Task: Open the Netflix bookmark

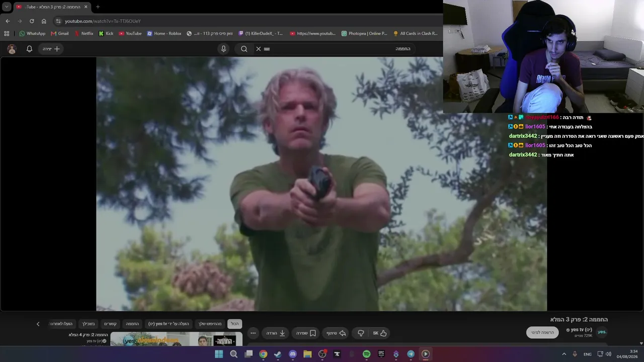Action: click(x=84, y=34)
